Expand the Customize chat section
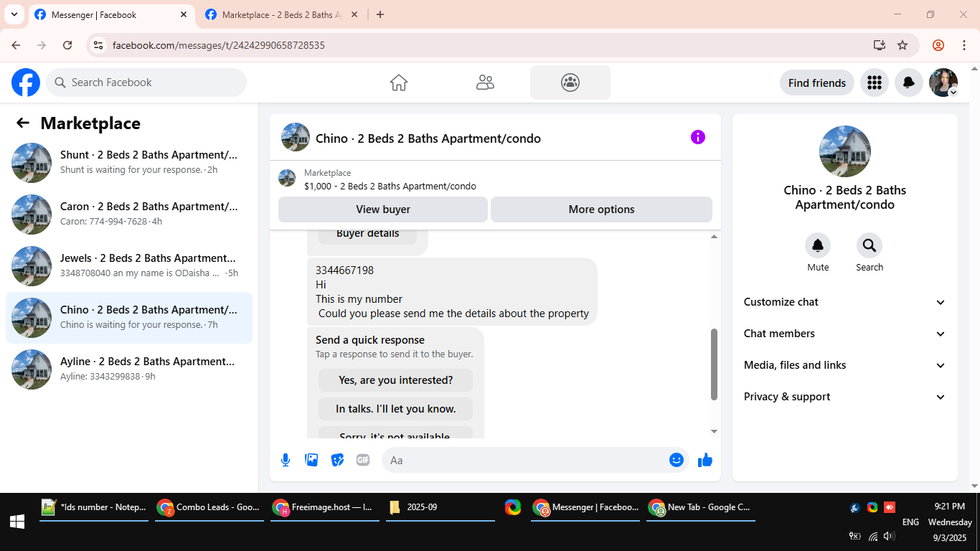Viewport: 980px width, 551px height. pos(845,302)
